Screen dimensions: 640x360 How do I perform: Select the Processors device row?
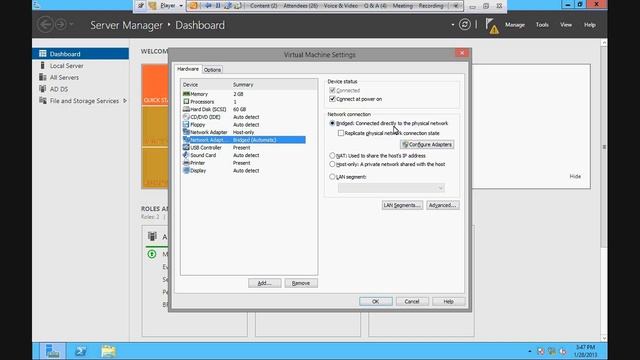click(244, 102)
